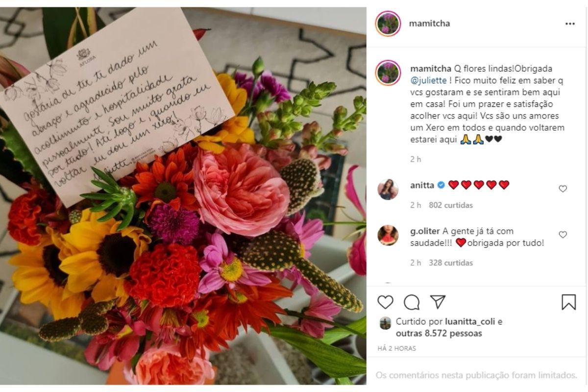Screen dimensions: 588x392
Task: Open the three-dot more options menu
Action: [570, 24]
